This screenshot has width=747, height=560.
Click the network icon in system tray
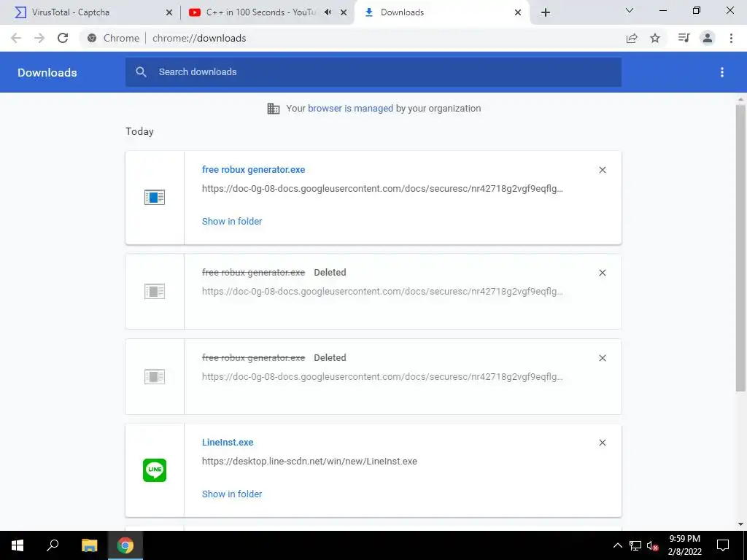coord(635,545)
